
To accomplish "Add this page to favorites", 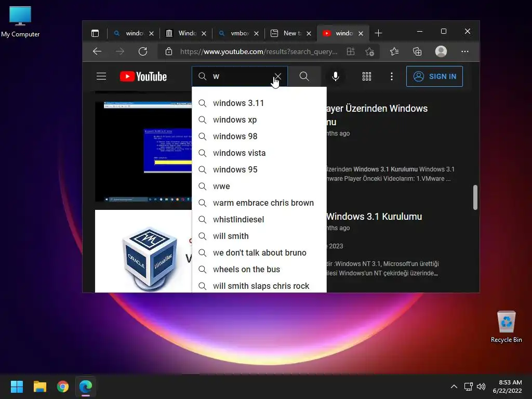I will pyautogui.click(x=369, y=51).
